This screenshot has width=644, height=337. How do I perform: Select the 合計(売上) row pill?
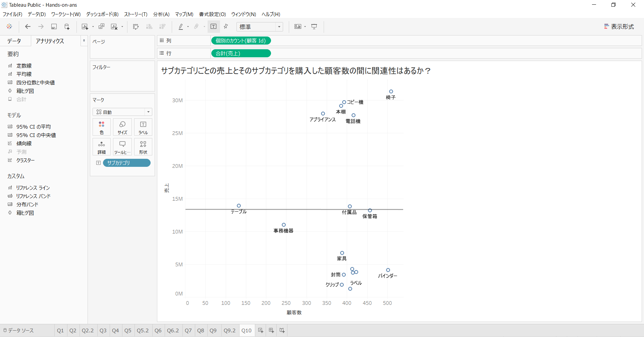(241, 53)
